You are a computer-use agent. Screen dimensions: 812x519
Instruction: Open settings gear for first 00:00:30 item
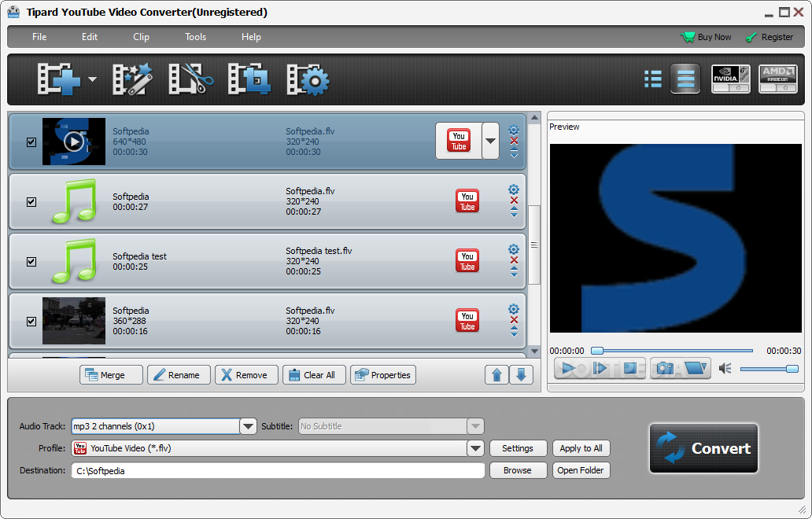[514, 130]
